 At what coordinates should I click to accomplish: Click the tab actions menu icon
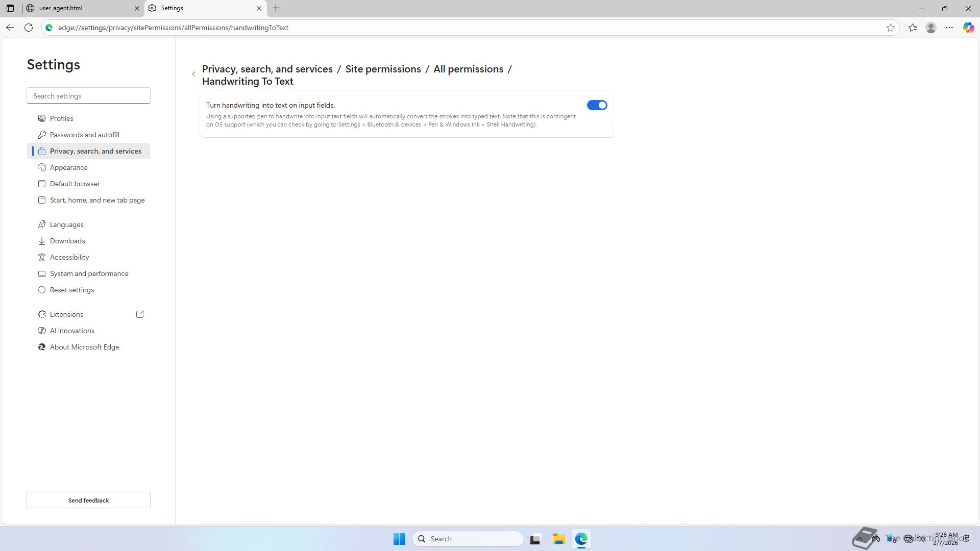tap(10, 8)
